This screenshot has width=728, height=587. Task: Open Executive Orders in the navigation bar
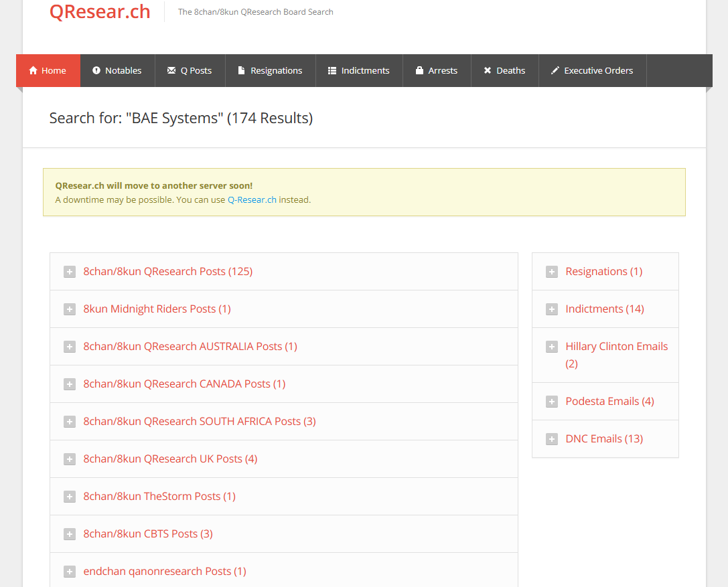[x=593, y=70]
